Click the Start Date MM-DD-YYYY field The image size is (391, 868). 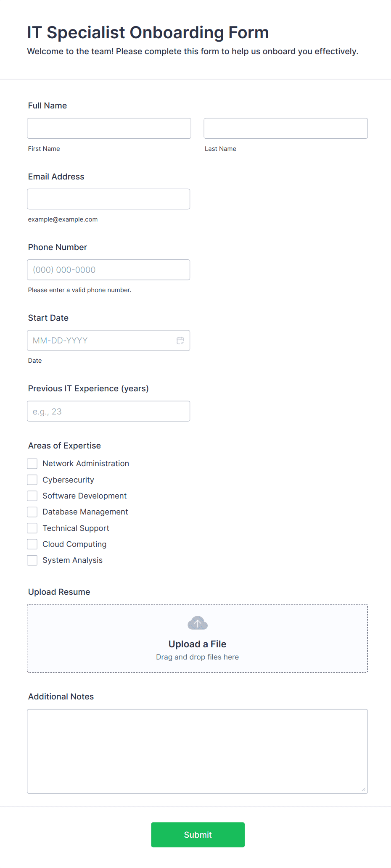point(101,340)
